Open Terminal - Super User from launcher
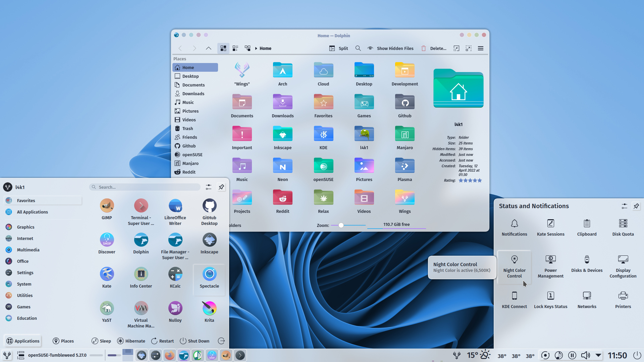 141,212
